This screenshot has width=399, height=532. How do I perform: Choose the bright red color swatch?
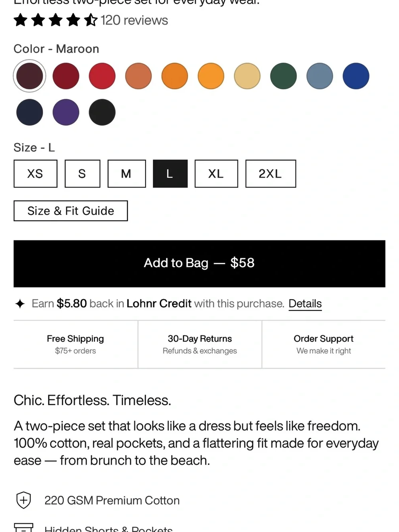pyautogui.click(x=102, y=76)
